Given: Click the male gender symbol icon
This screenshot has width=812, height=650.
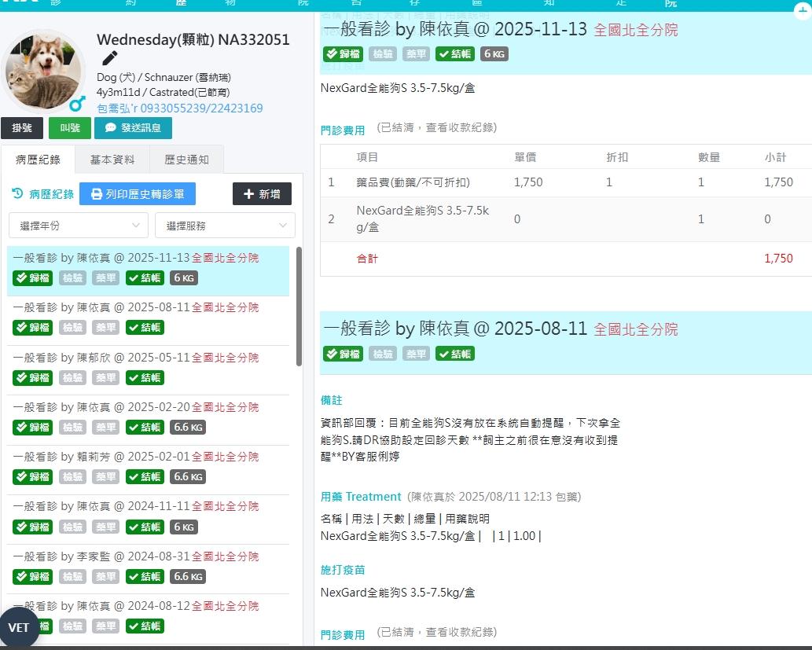Looking at the screenshot, I should 77,103.
